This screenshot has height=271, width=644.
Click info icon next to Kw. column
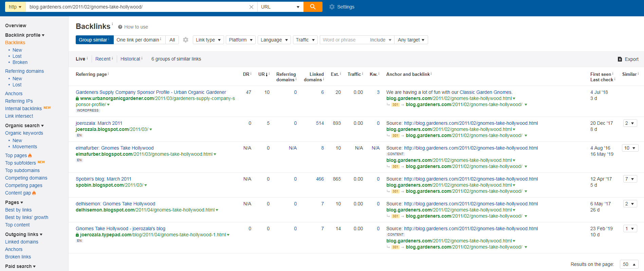pyautogui.click(x=379, y=73)
